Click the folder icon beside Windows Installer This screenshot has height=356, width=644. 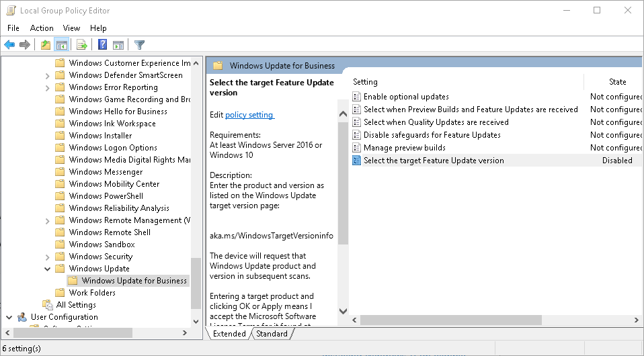point(60,136)
